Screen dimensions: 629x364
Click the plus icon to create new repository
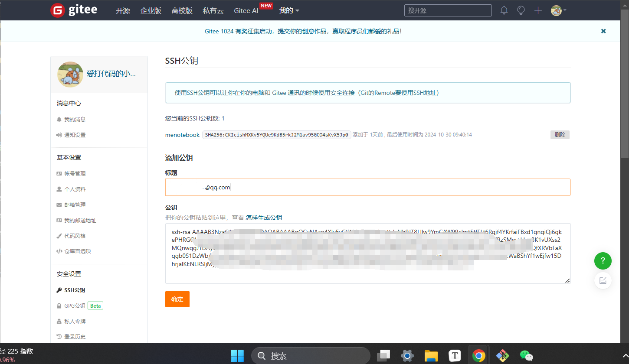point(537,10)
